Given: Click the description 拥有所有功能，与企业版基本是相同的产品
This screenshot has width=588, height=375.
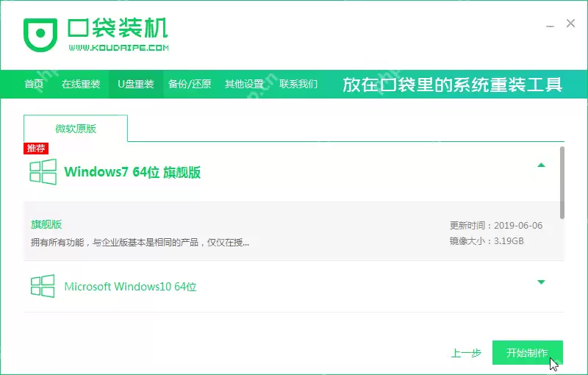Looking at the screenshot, I should [x=140, y=243].
